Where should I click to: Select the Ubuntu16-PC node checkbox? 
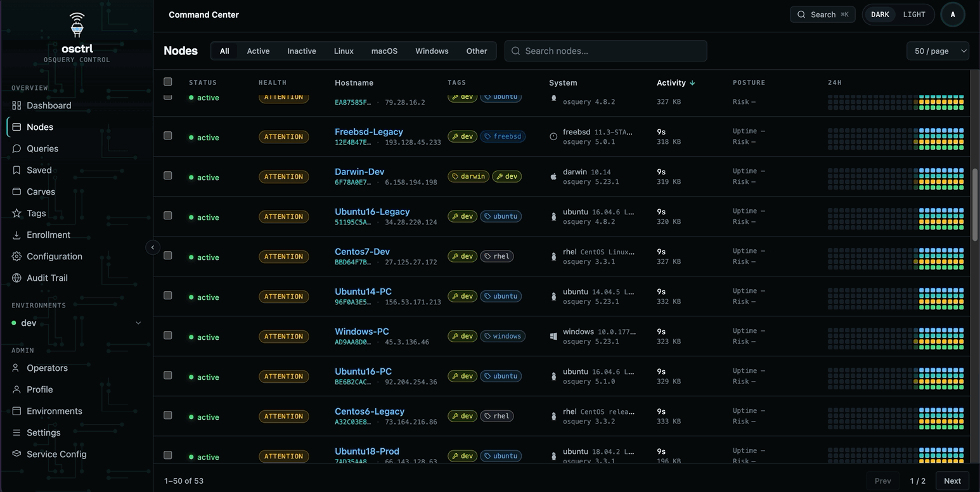point(167,375)
